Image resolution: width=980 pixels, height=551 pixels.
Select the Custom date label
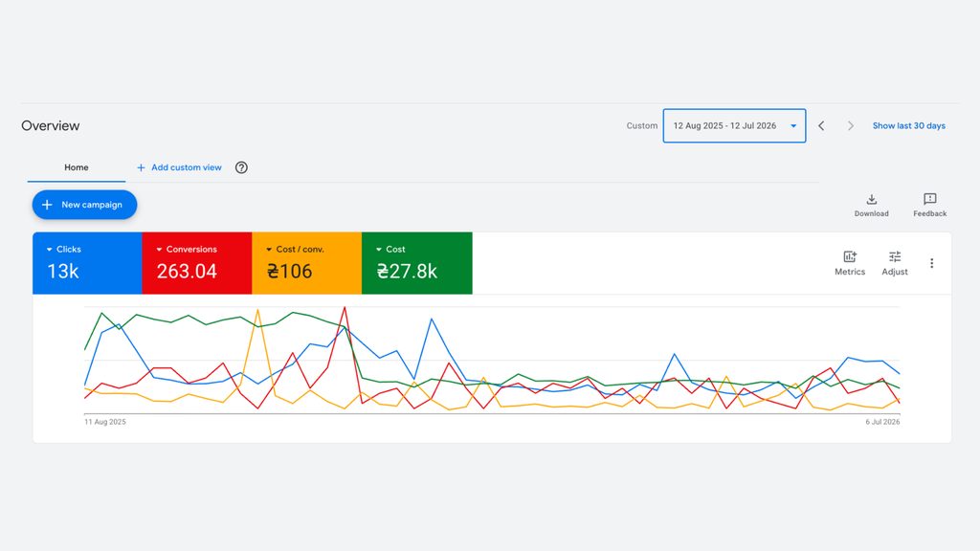point(642,125)
